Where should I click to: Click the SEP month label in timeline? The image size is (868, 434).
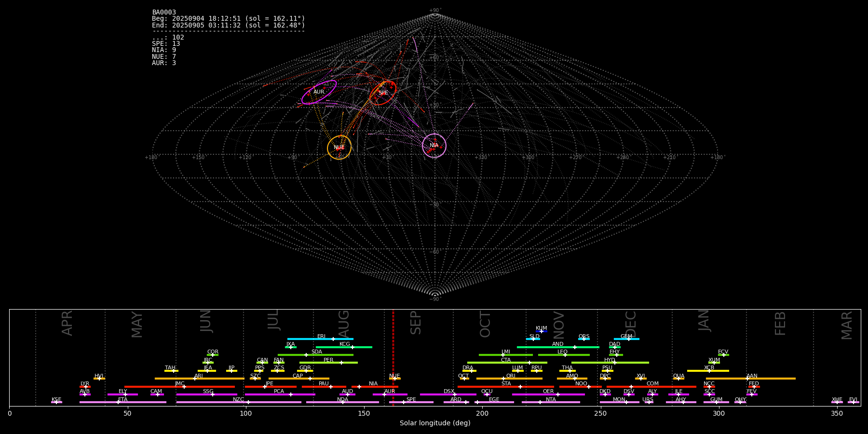pos(416,323)
